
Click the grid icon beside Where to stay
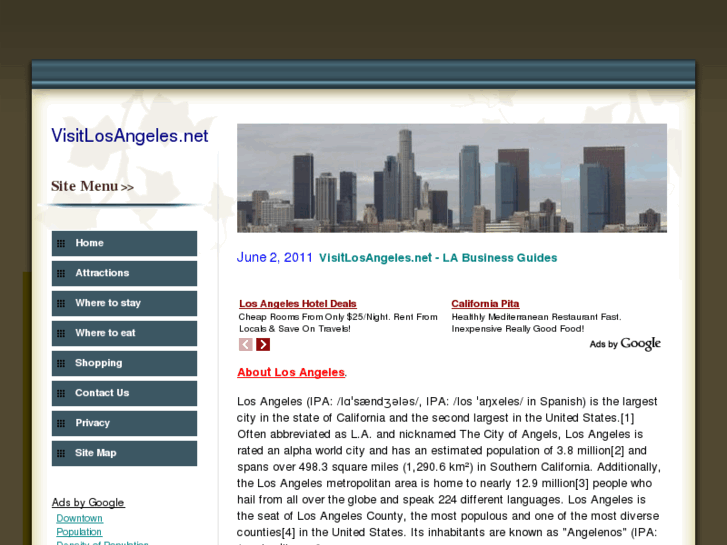tap(61, 304)
